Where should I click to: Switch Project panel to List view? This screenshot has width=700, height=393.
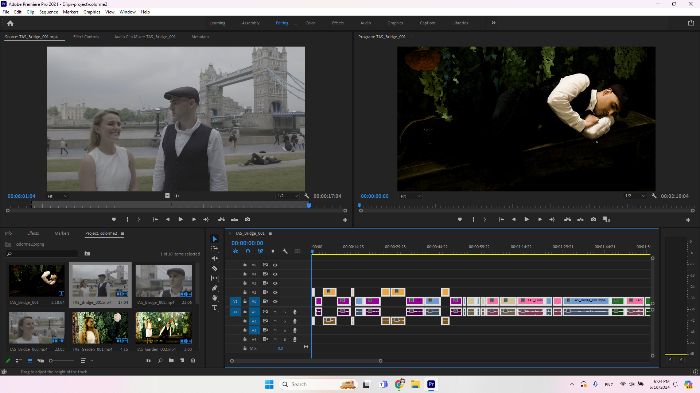[19, 360]
